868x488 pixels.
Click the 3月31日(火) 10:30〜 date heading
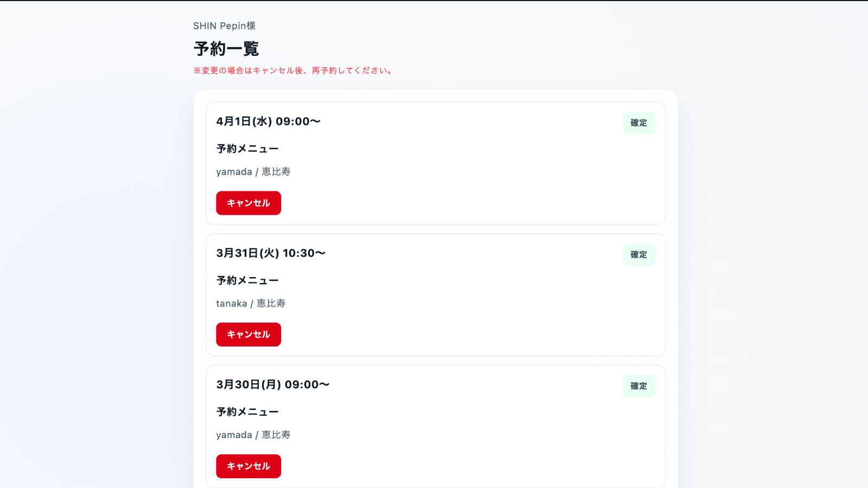pos(271,253)
